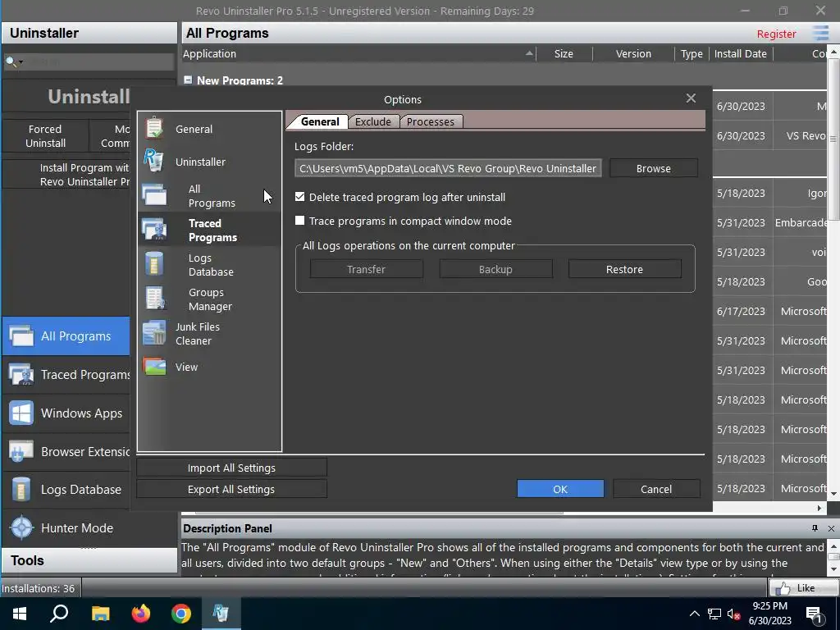Click the volume tray icon
The height and width of the screenshot is (630, 840).
[733, 614]
